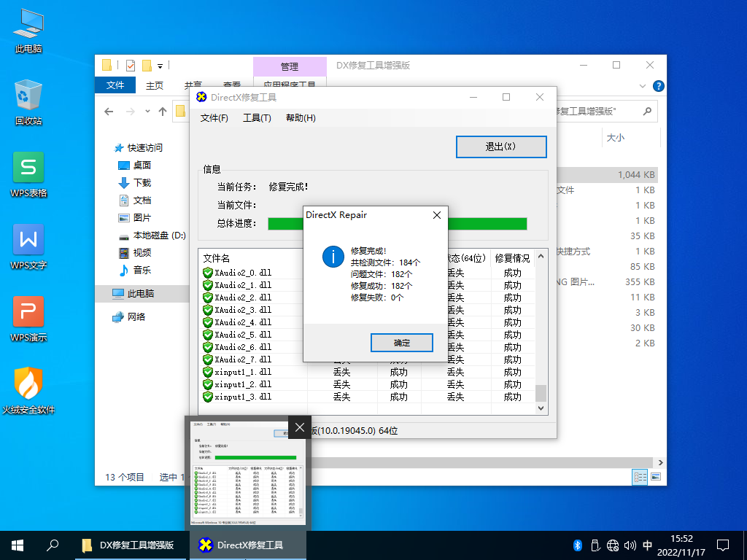
Task: Click shield icon next to XAudio2_0.dll
Action: (x=208, y=273)
